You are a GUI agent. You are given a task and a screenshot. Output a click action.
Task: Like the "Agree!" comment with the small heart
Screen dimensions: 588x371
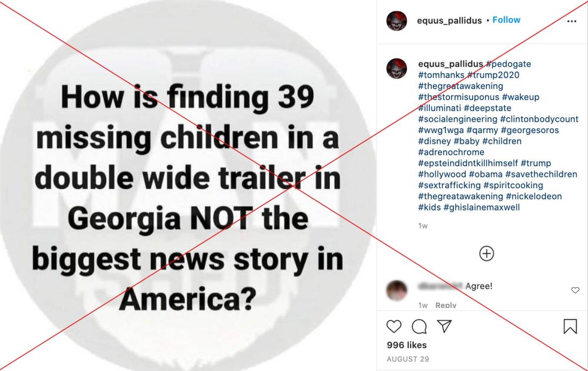tap(575, 290)
